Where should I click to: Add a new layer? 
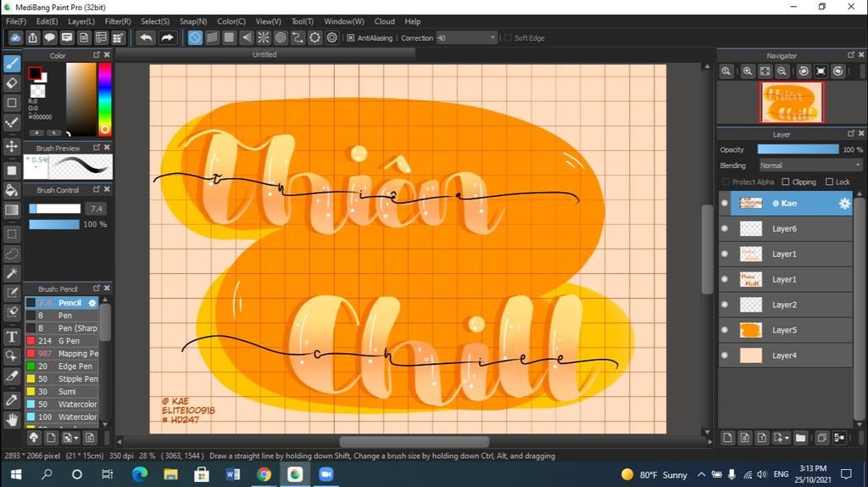(727, 438)
